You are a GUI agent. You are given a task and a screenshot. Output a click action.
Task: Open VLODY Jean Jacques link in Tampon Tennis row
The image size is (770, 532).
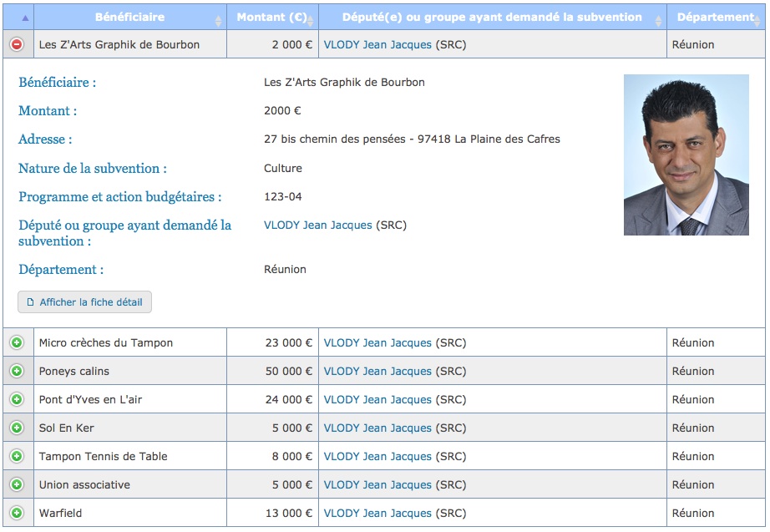(x=377, y=457)
